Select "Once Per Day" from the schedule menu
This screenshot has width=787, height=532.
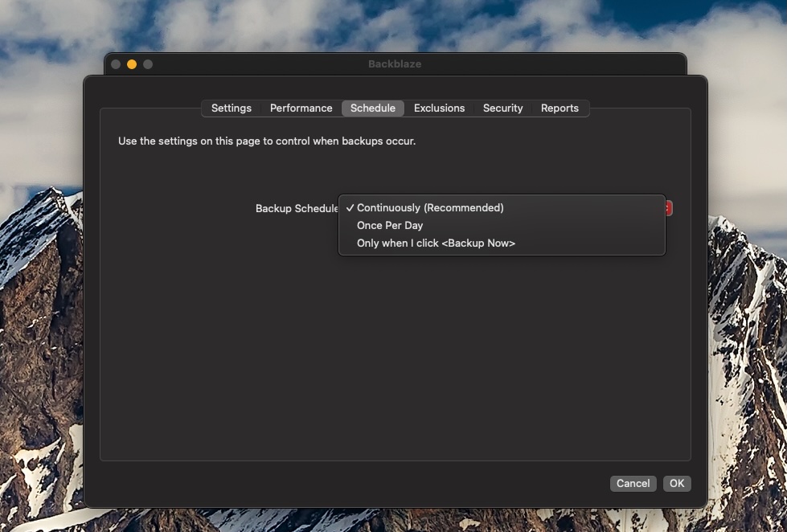tap(391, 226)
